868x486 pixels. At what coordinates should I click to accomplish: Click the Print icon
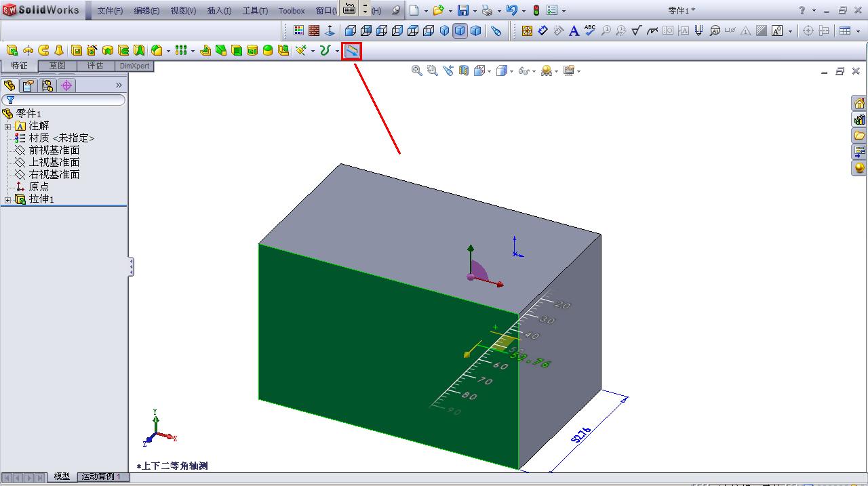tap(487, 10)
